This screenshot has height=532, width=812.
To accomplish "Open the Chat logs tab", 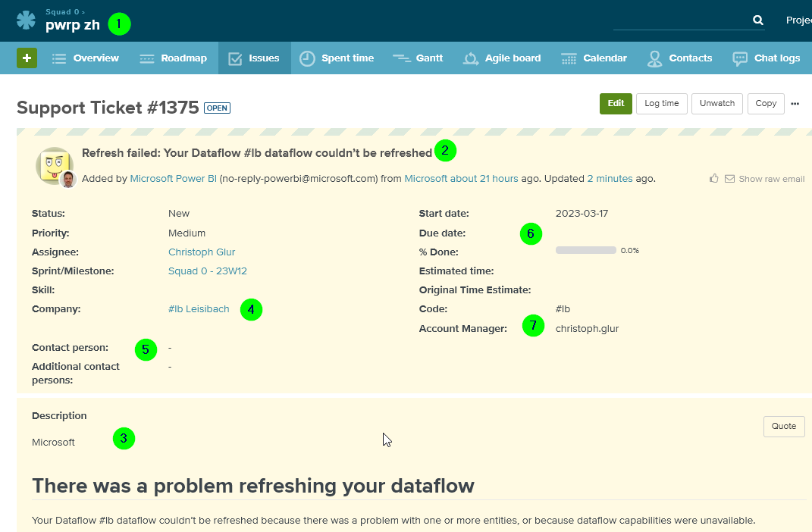I will (x=767, y=58).
